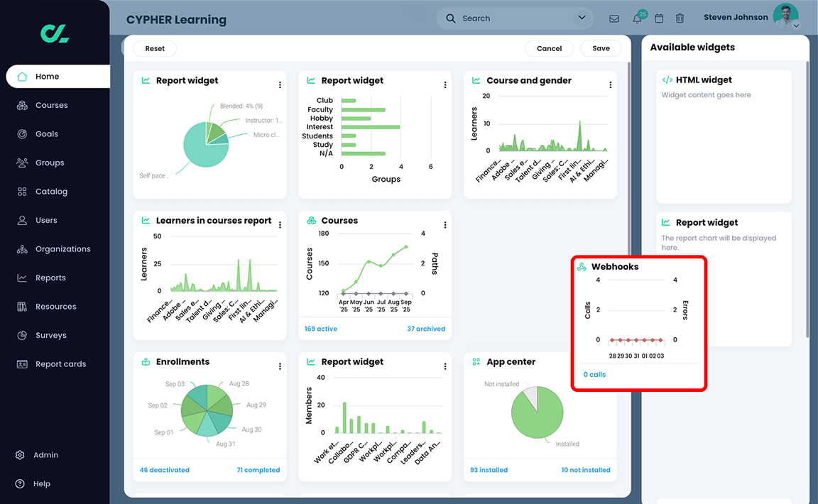818x504 pixels.
Task: Click the 71 completed link
Action: click(x=258, y=470)
